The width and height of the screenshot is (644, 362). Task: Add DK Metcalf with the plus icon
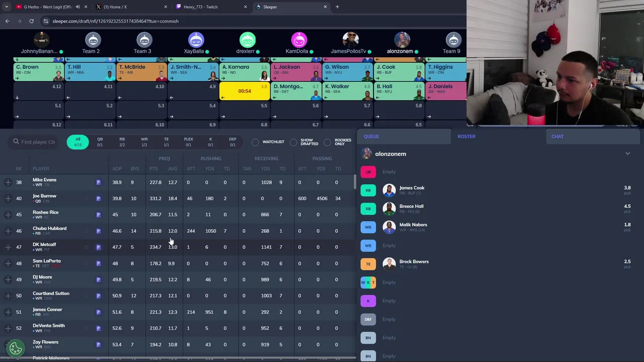click(x=8, y=247)
